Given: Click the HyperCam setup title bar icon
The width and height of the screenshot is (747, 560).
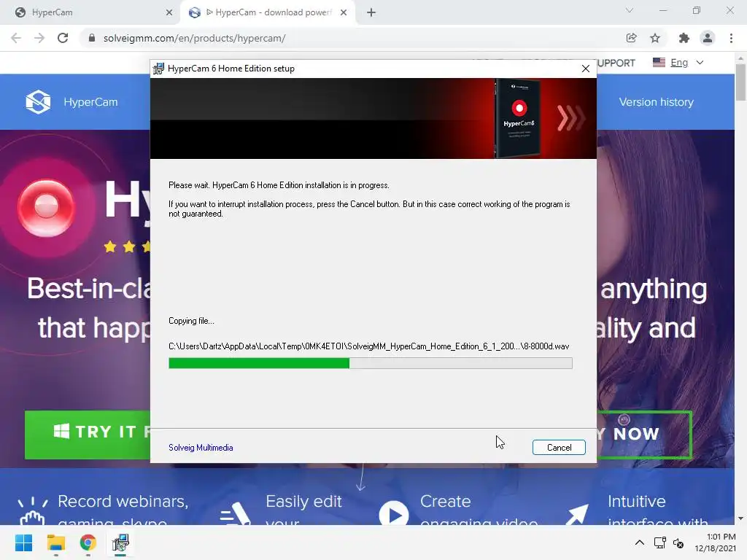Looking at the screenshot, I should point(158,69).
